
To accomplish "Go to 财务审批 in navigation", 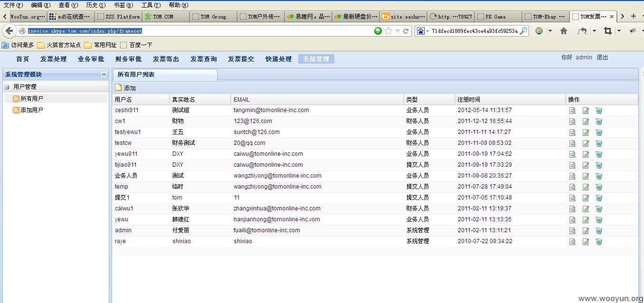I will click(129, 59).
